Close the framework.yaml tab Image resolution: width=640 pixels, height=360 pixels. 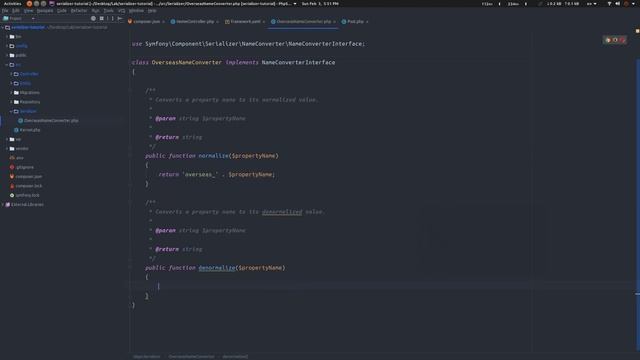264,22
